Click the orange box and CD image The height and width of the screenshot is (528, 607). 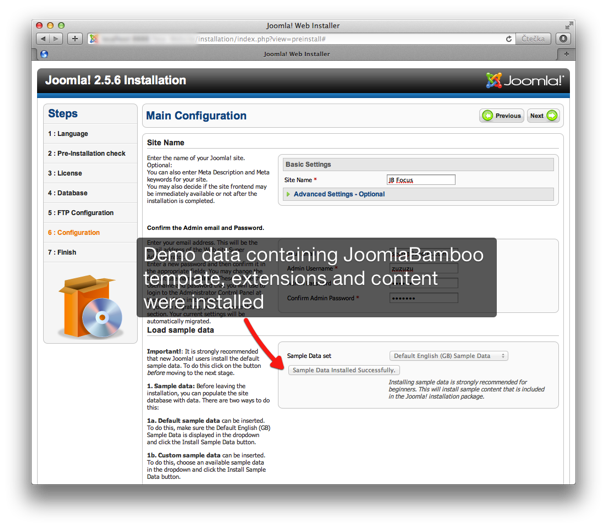pos(91,307)
